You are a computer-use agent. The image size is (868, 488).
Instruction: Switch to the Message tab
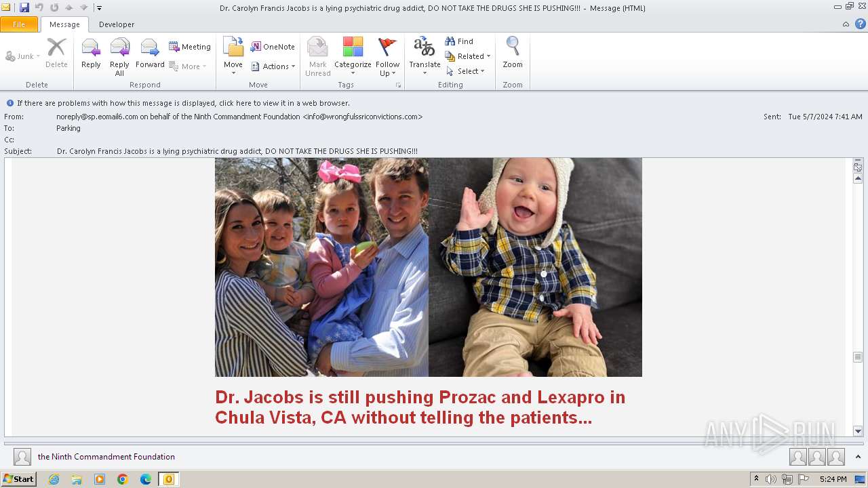coord(64,24)
